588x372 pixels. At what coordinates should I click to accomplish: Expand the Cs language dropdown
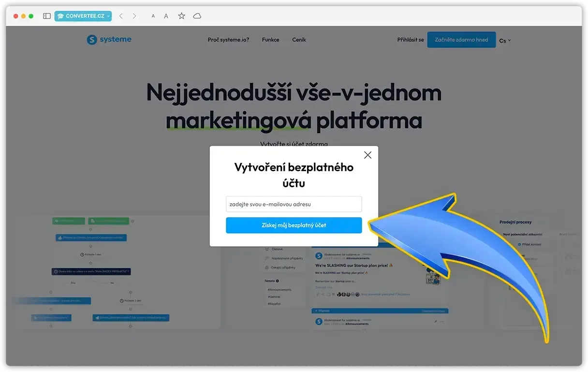(x=505, y=41)
